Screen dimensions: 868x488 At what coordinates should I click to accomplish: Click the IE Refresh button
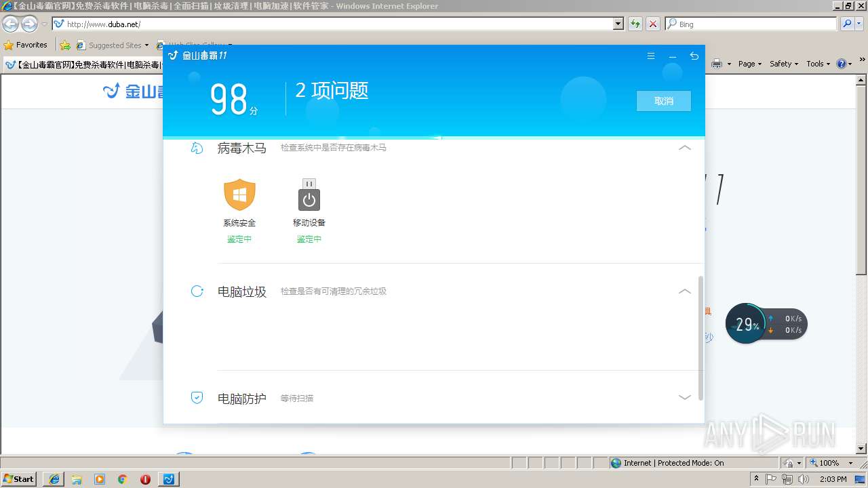(635, 24)
